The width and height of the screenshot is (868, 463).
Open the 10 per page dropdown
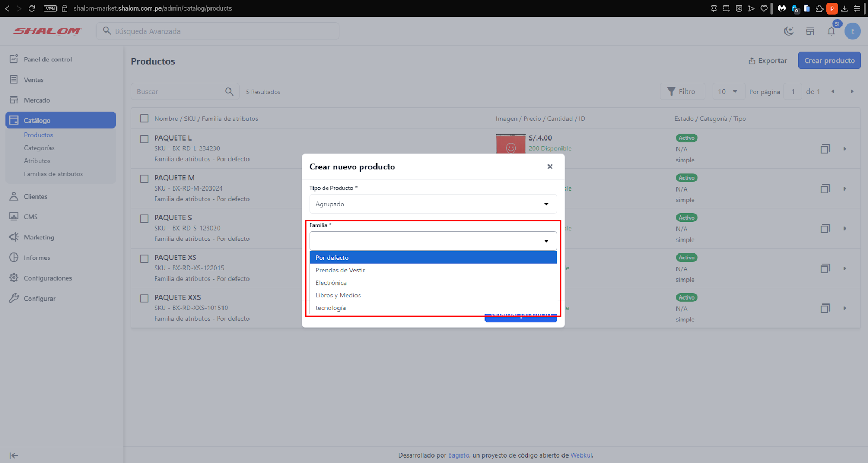[727, 92]
